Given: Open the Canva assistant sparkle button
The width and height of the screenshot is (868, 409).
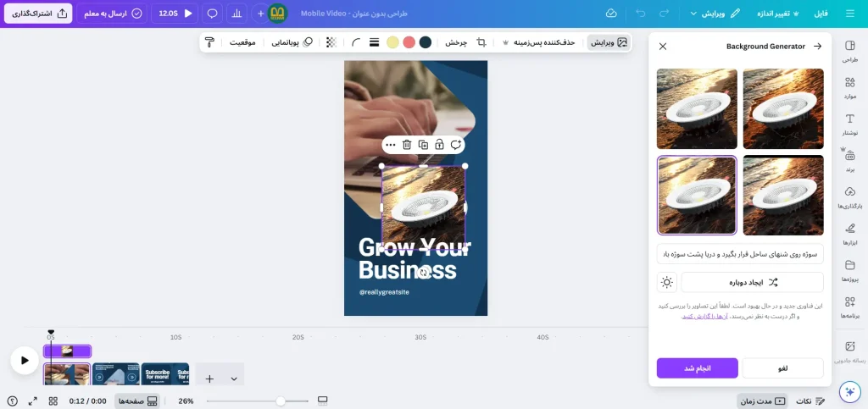Looking at the screenshot, I should (849, 391).
